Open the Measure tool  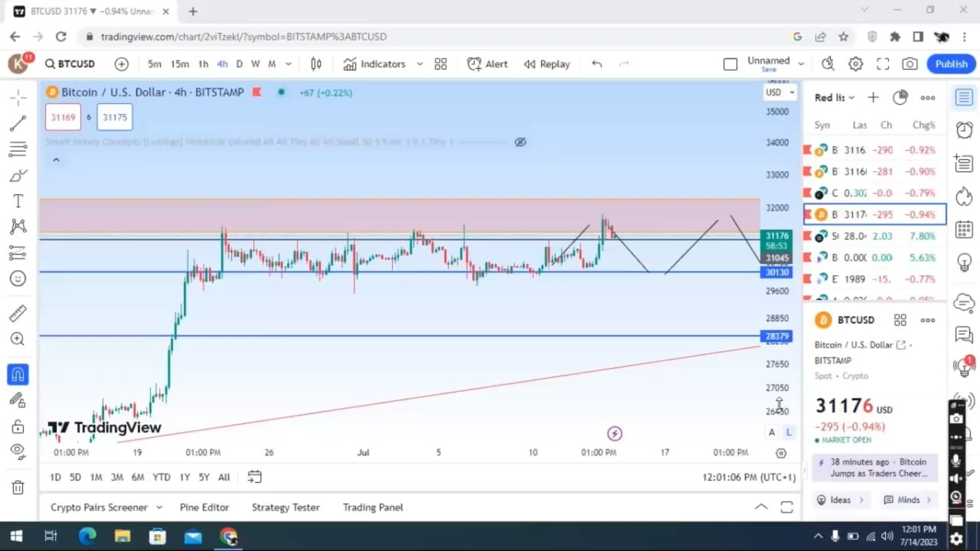18,313
